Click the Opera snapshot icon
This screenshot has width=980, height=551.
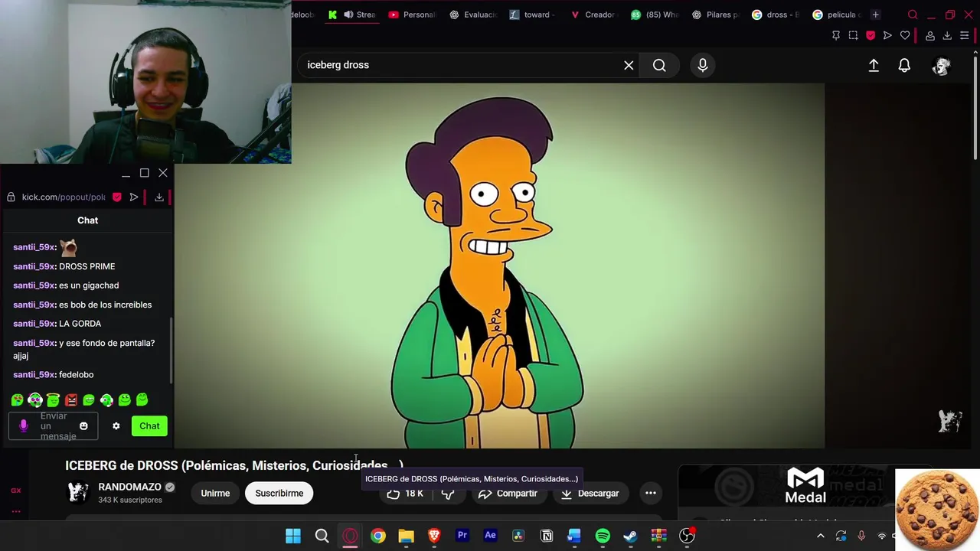click(x=853, y=35)
